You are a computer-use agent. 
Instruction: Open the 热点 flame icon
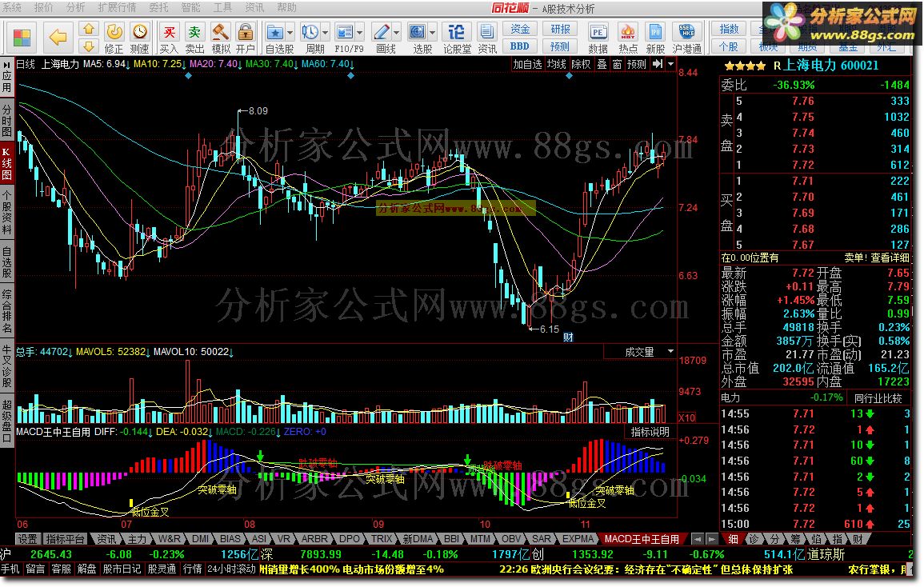[627, 32]
